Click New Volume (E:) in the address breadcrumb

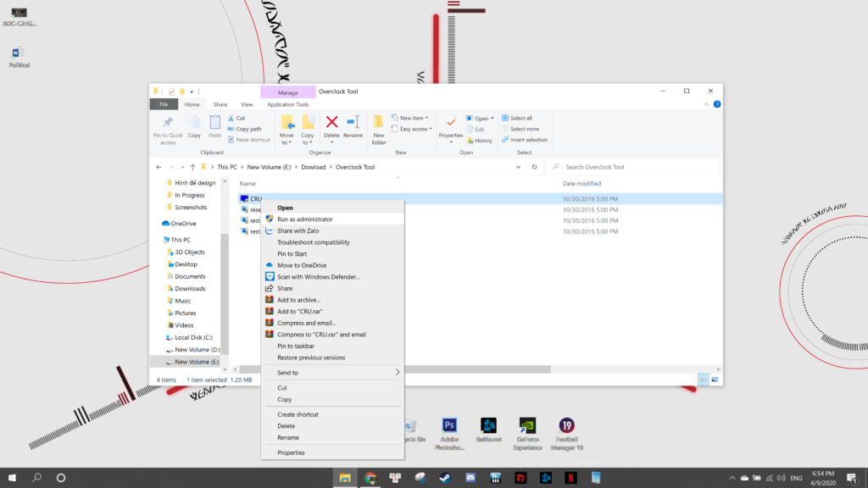pyautogui.click(x=269, y=167)
